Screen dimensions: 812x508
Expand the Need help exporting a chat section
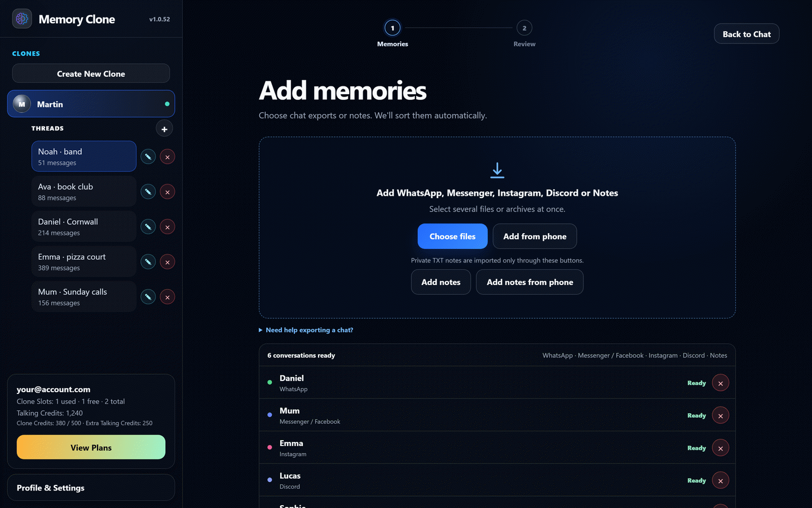click(306, 330)
